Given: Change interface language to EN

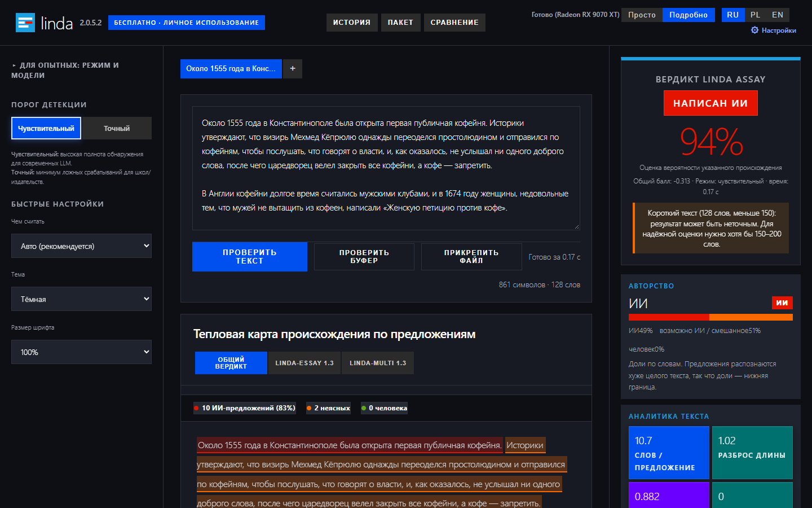Looking at the screenshot, I should coord(778,15).
